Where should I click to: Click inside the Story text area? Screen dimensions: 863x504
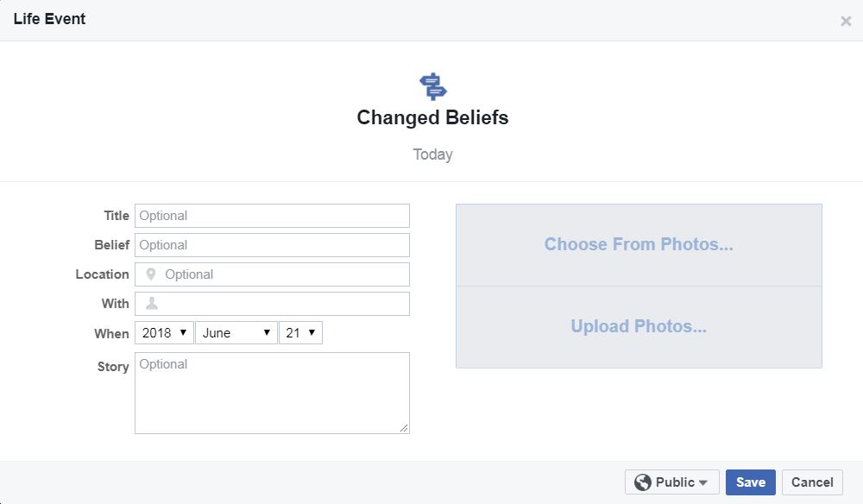coord(272,393)
